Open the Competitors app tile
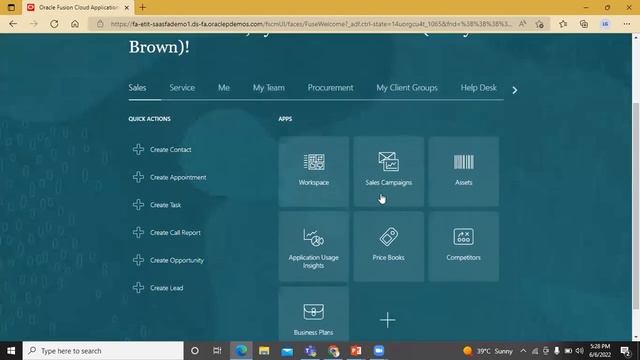This screenshot has height=360, width=640. [463, 247]
